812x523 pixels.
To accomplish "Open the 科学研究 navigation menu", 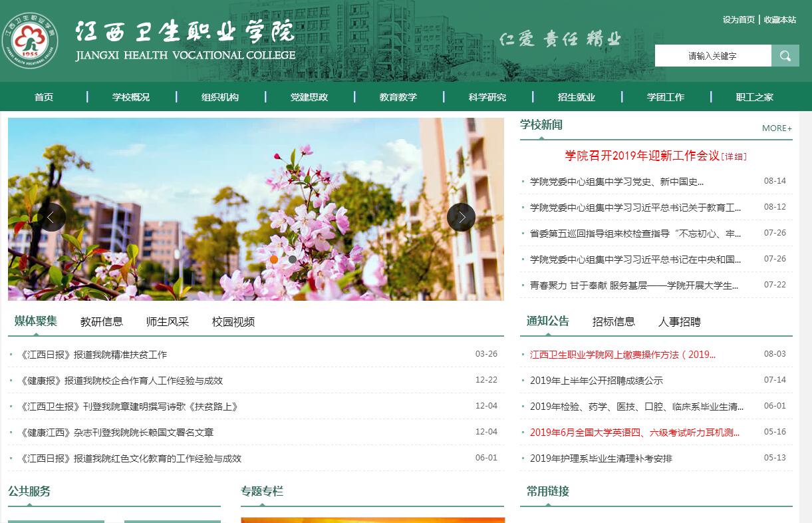I will tap(487, 97).
